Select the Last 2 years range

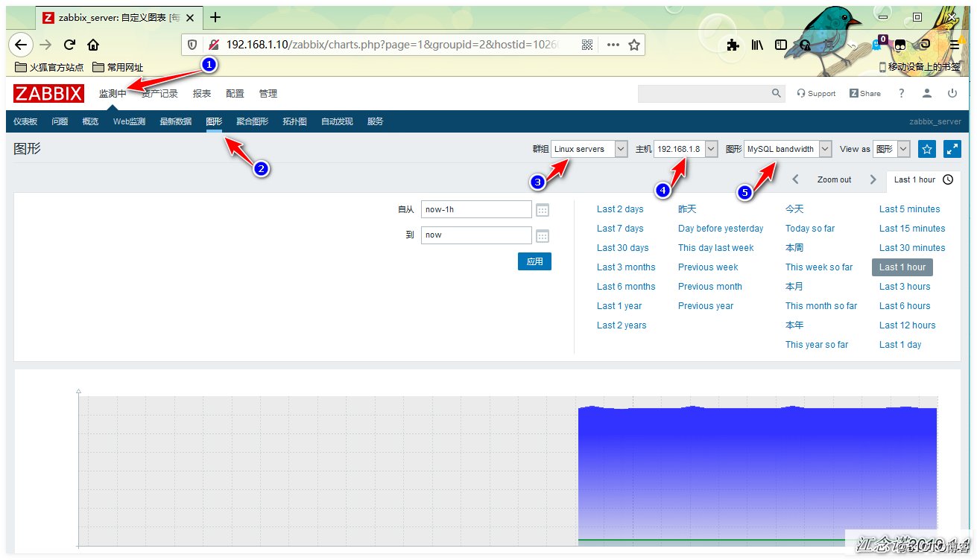[622, 325]
